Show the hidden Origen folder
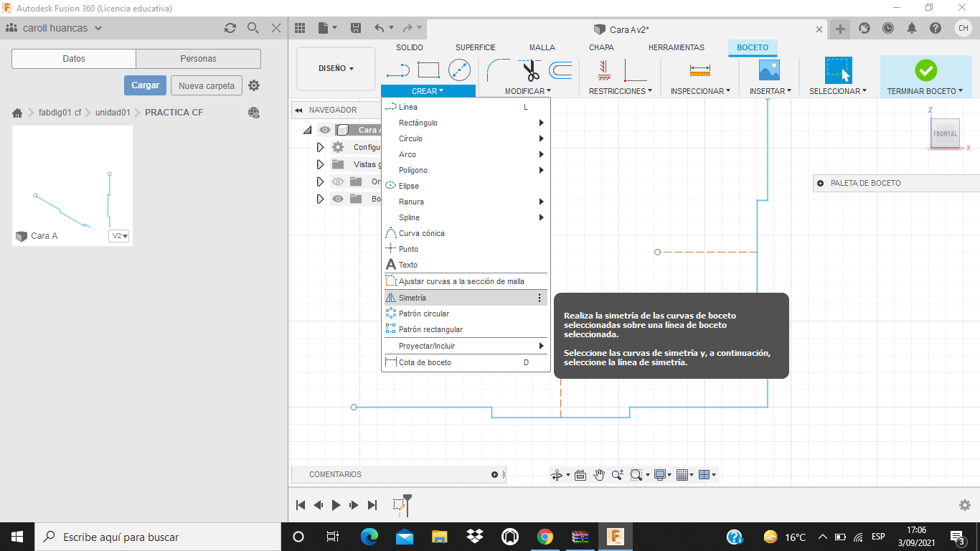980x551 pixels. coord(338,182)
